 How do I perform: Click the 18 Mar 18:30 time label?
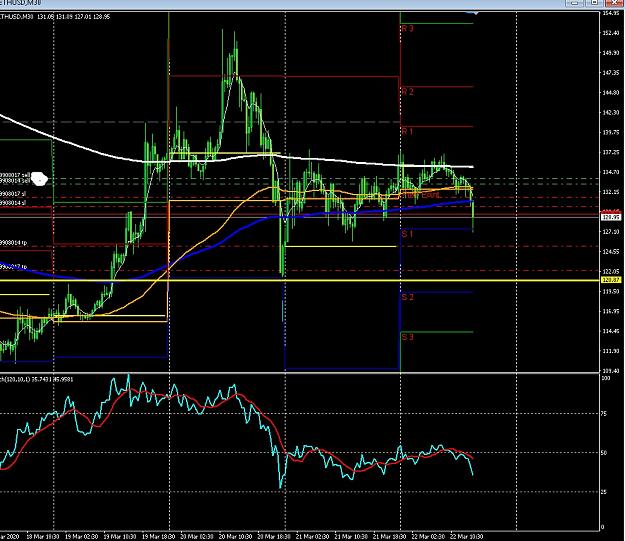[x=43, y=537]
